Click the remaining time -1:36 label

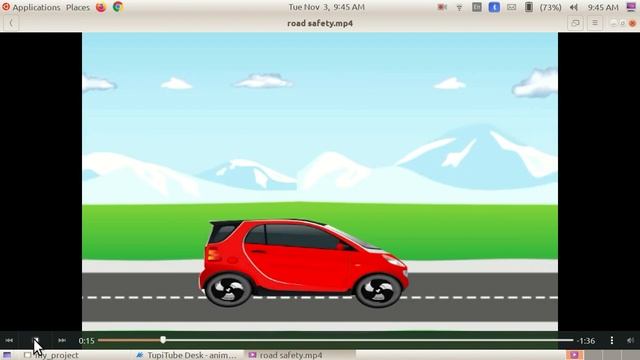586,341
